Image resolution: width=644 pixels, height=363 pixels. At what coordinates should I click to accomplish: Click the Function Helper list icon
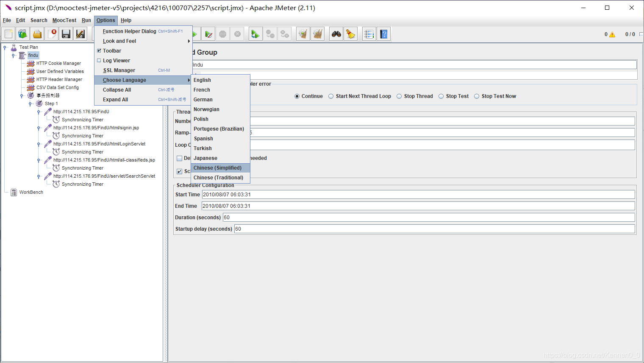[x=369, y=34]
